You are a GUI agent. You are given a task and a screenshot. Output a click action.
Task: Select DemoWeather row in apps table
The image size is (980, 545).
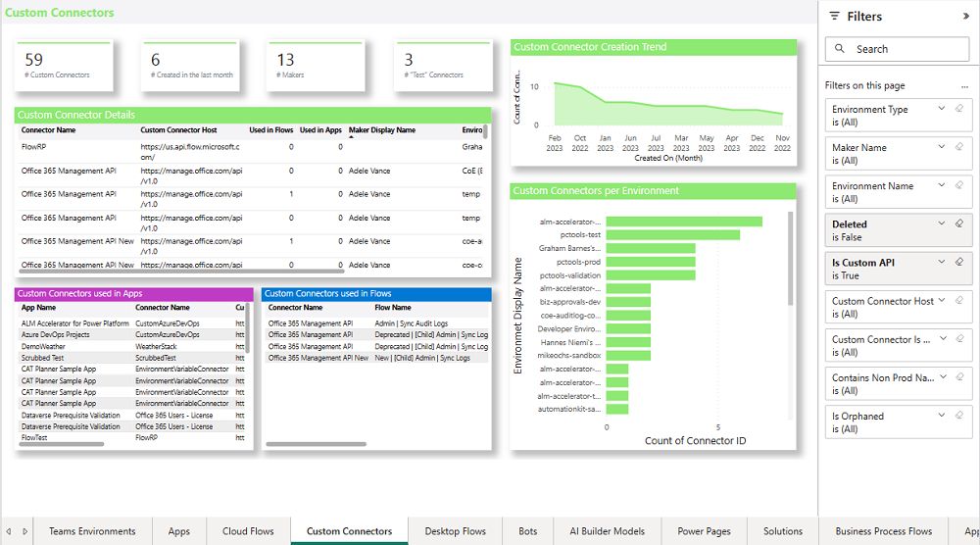coord(132,346)
